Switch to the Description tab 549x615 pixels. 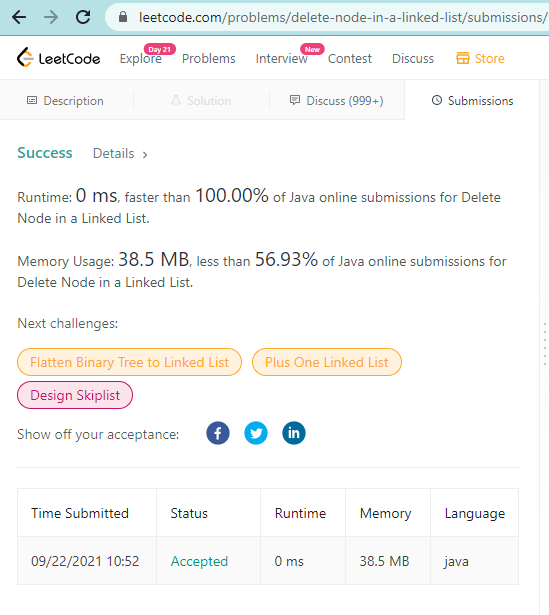pos(65,101)
